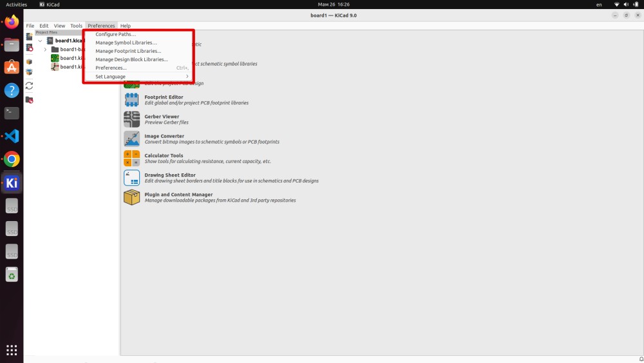Screen dimensions: 644x363
Task: Collapse the board1 project root node
Action: [40, 41]
